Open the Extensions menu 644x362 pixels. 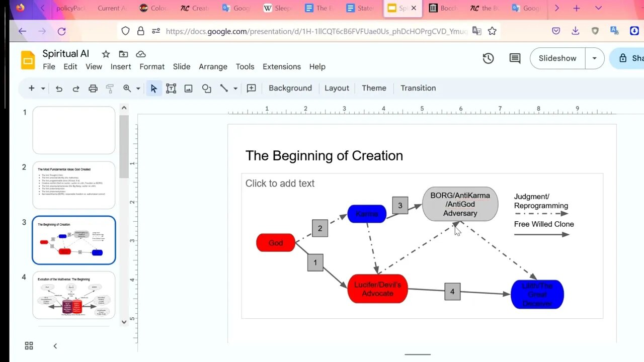(x=282, y=66)
